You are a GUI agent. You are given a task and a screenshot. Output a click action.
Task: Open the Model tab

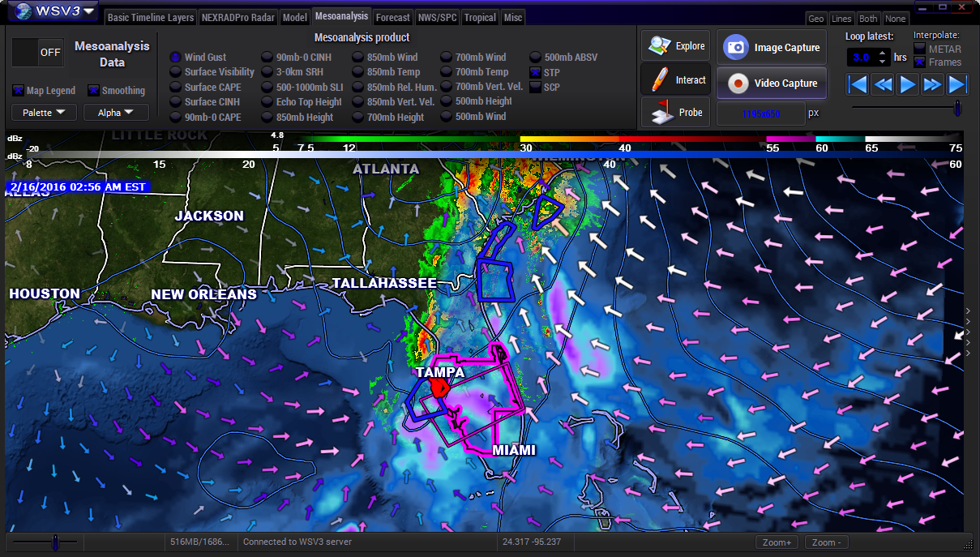[x=295, y=18]
